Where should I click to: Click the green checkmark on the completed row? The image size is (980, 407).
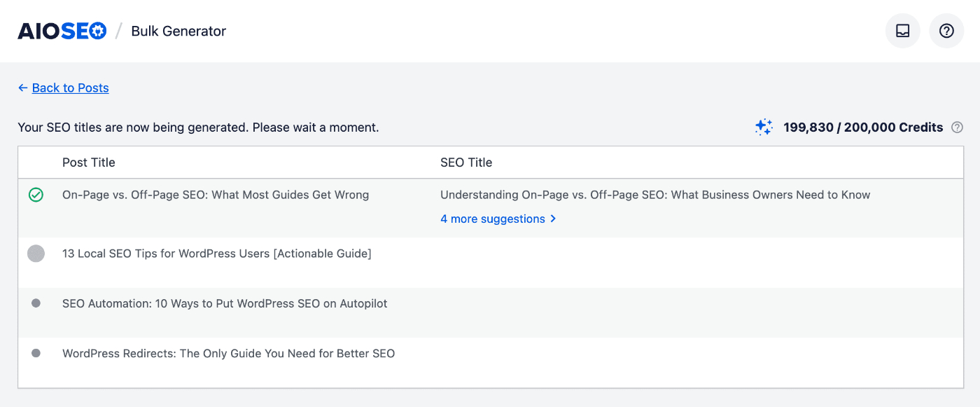tap(36, 195)
